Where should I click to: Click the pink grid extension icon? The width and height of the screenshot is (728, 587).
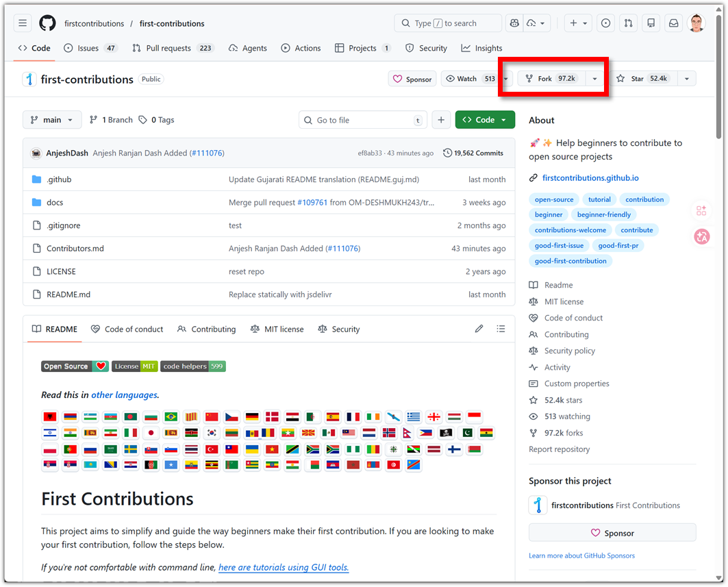tap(701, 211)
